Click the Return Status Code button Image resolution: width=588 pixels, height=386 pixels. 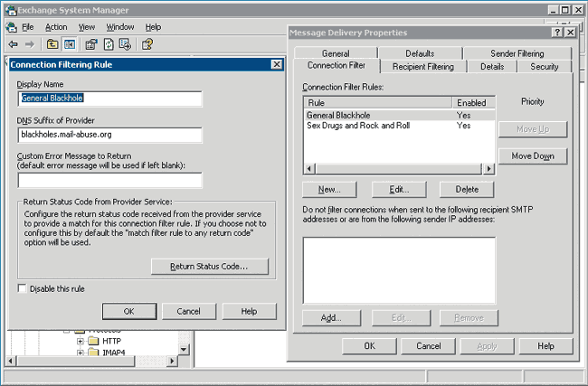point(210,266)
